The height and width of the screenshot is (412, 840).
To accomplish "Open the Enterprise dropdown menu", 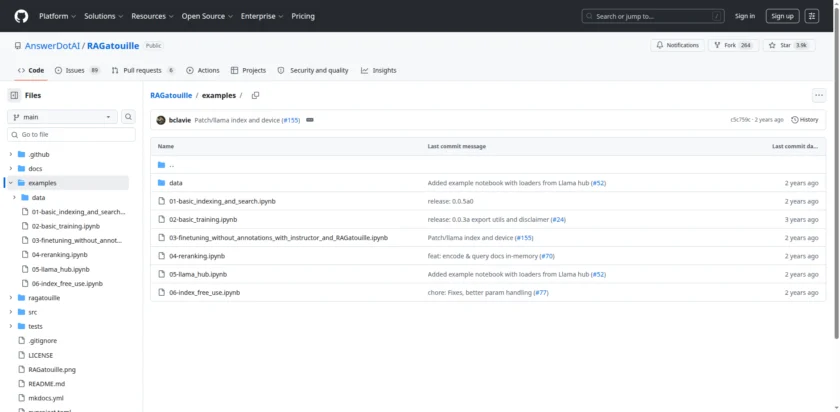I will [x=262, y=16].
